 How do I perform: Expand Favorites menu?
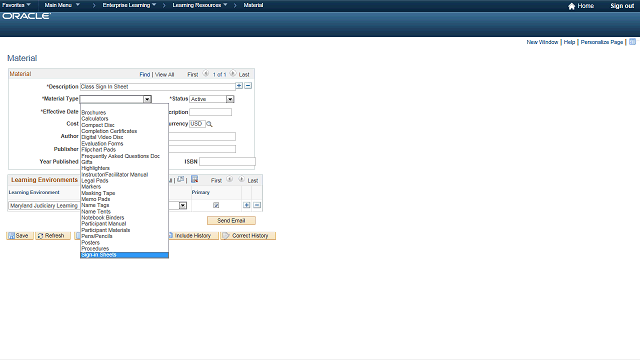(16, 5)
